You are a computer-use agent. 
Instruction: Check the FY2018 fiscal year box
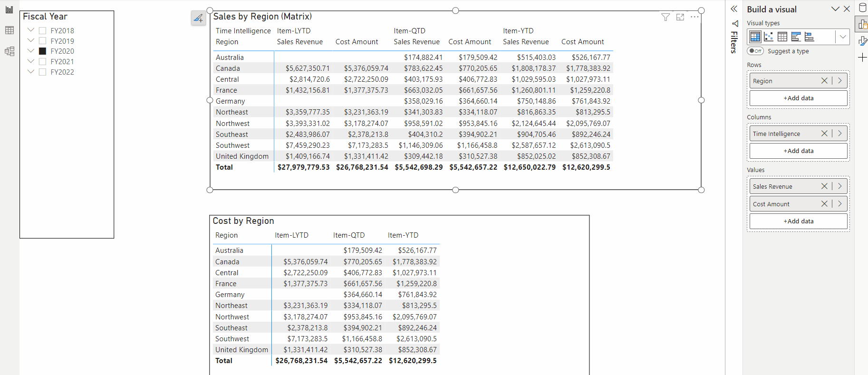[42, 30]
